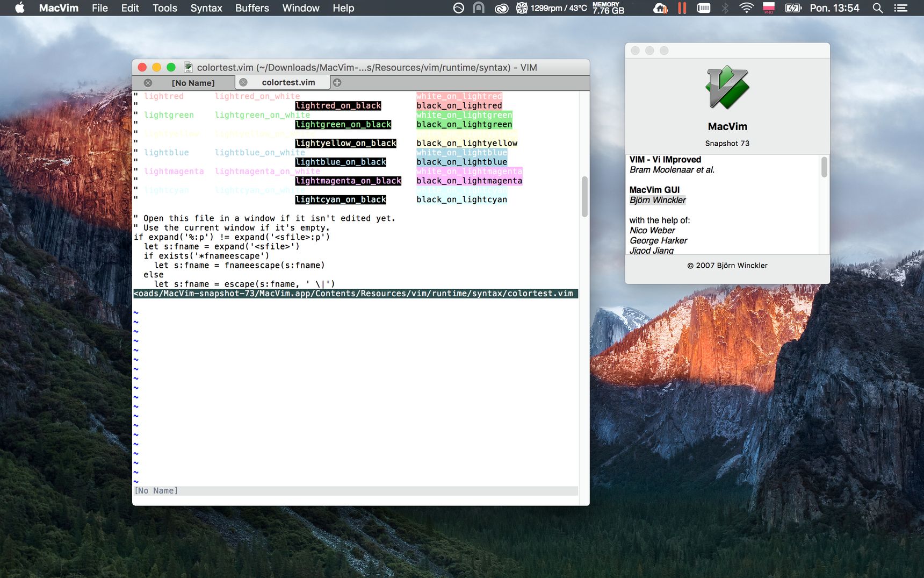924x578 pixels.
Task: Open Bluetooth status menu
Action: pos(725,8)
